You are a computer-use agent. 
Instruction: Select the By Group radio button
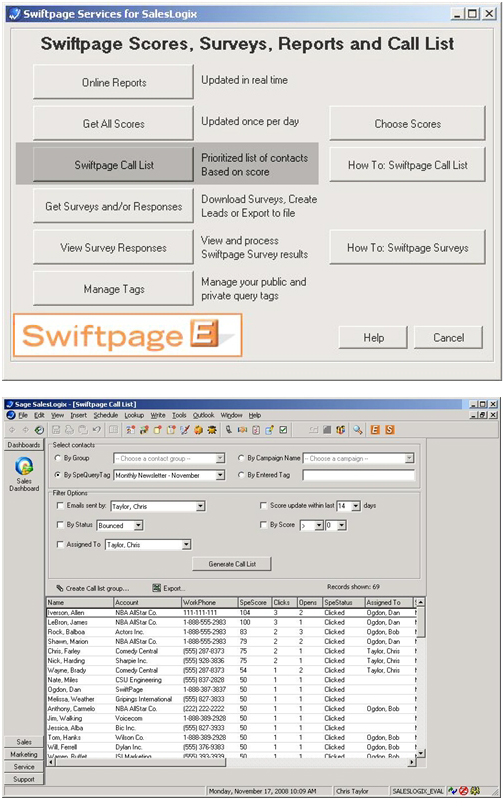click(x=58, y=458)
